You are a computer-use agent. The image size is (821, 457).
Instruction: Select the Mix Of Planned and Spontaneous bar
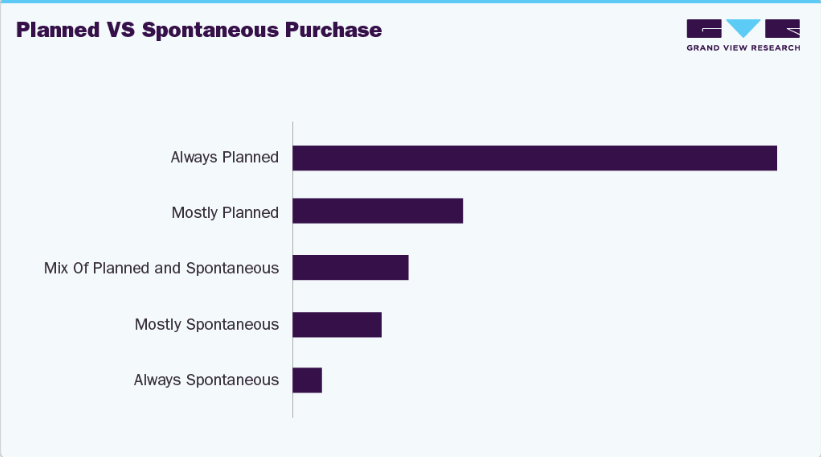click(x=350, y=267)
